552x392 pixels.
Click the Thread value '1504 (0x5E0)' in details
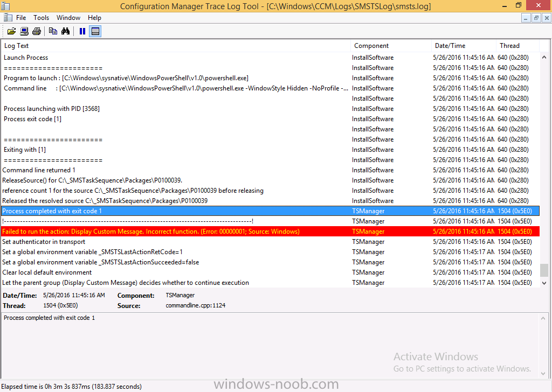[60, 305]
